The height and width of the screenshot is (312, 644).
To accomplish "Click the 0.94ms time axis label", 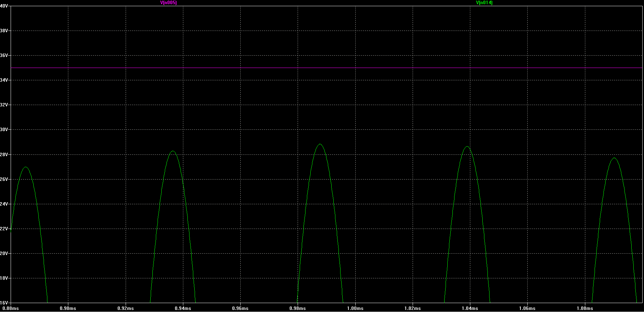I will pyautogui.click(x=183, y=309).
